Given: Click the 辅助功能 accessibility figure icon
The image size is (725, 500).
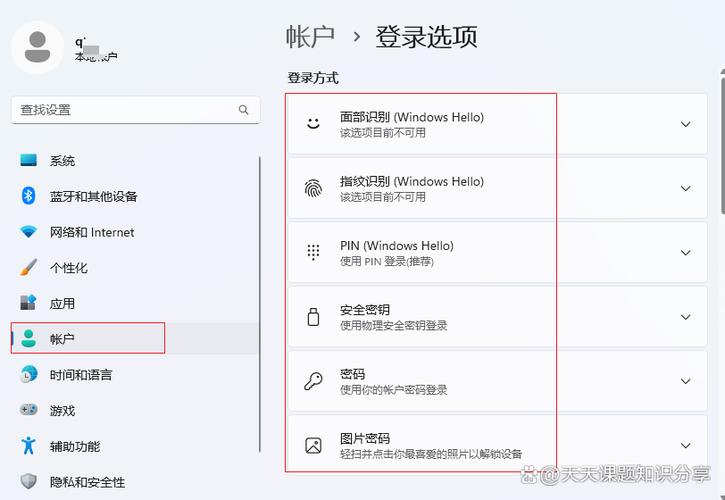Looking at the screenshot, I should coord(28,445).
